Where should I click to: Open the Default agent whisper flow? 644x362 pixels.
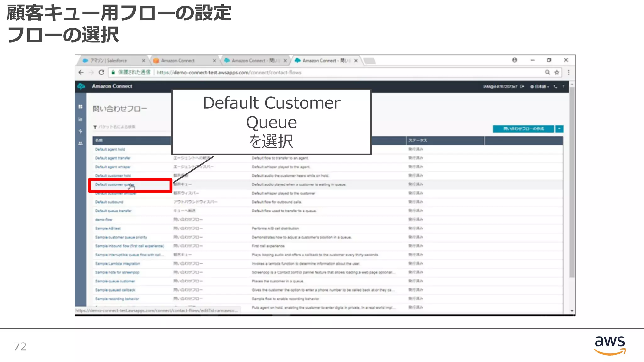tap(113, 167)
